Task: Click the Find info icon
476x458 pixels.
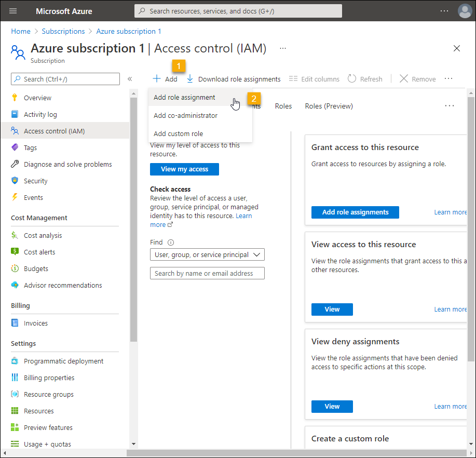Action: (171, 243)
